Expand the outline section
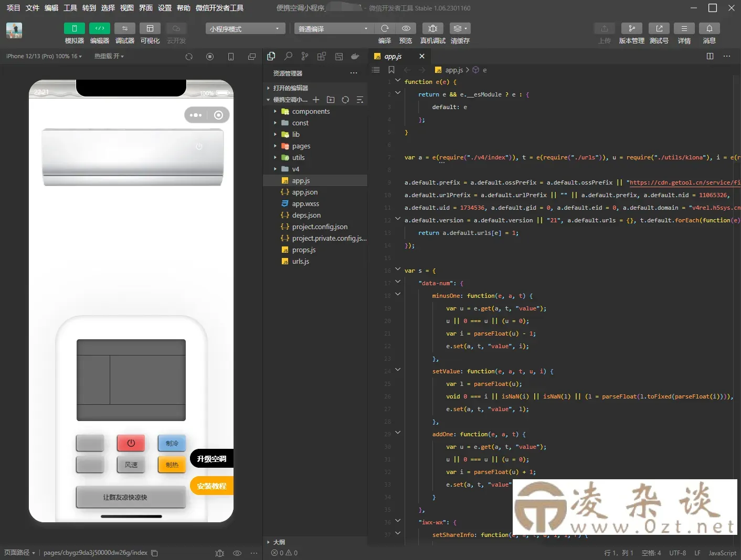This screenshot has height=560, width=741. point(315,542)
